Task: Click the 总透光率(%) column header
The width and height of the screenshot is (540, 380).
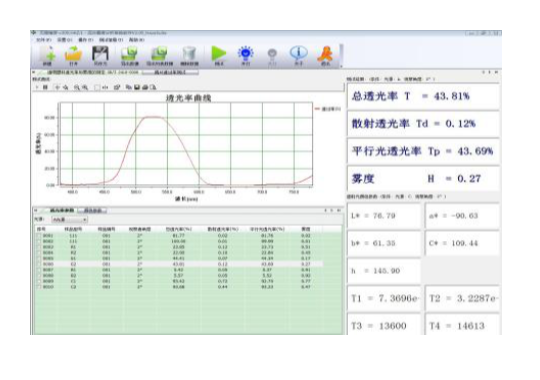Action: [x=179, y=229]
